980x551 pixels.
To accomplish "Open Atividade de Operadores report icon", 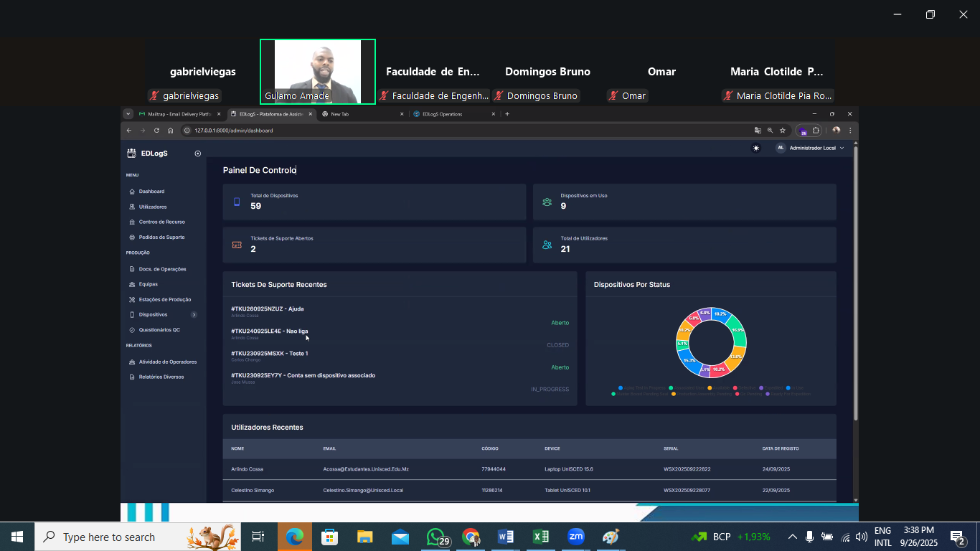I will [x=132, y=362].
